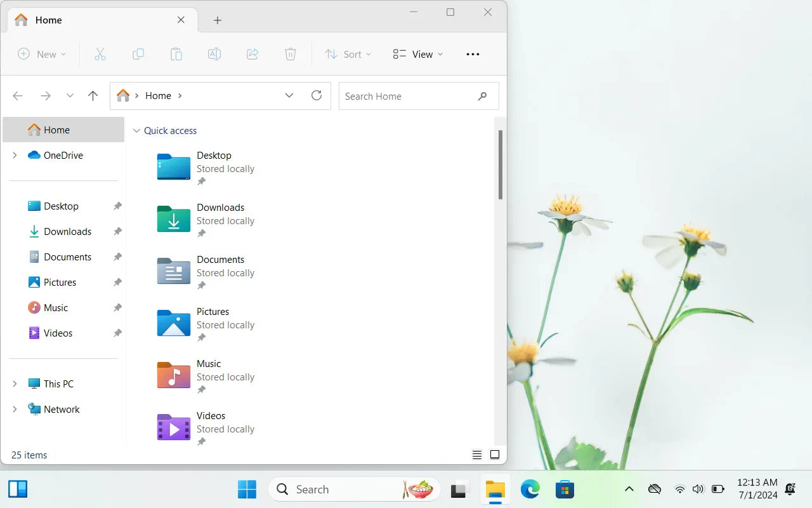Open the Sort dropdown menu
The image size is (812, 508).
point(348,54)
